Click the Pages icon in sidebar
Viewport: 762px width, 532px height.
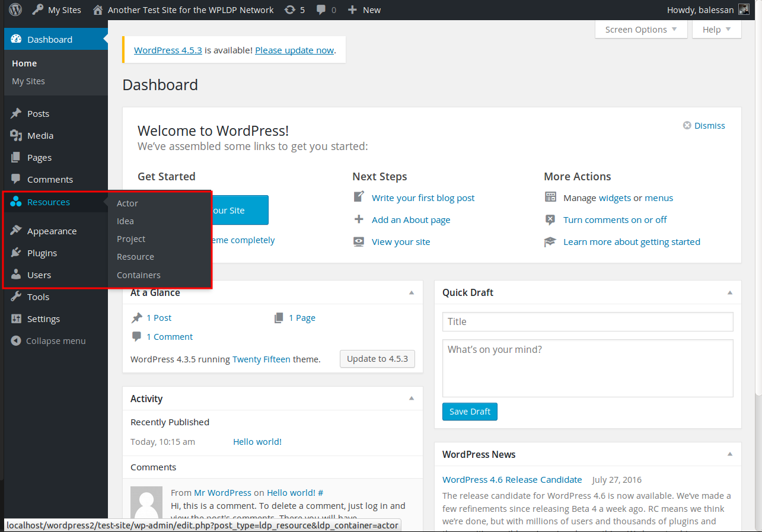[x=16, y=157]
